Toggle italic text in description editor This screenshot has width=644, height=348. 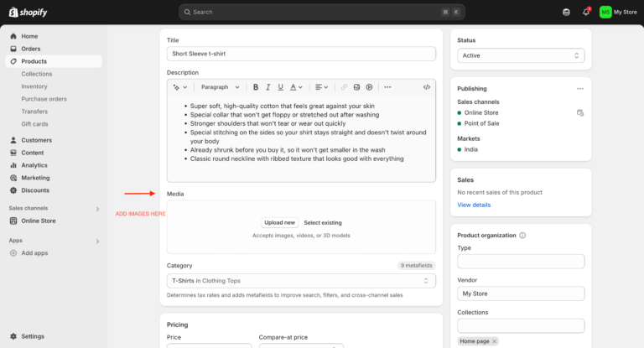coord(267,87)
